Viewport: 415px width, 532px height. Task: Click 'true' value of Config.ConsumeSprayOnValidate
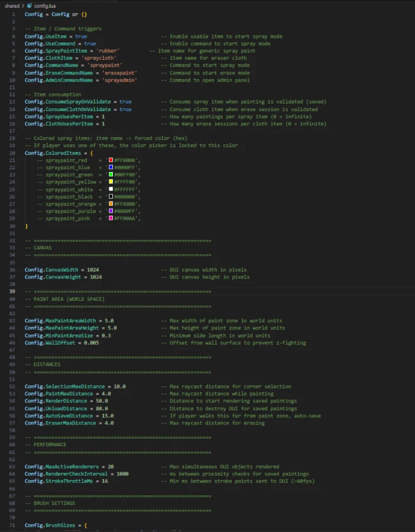125,102
